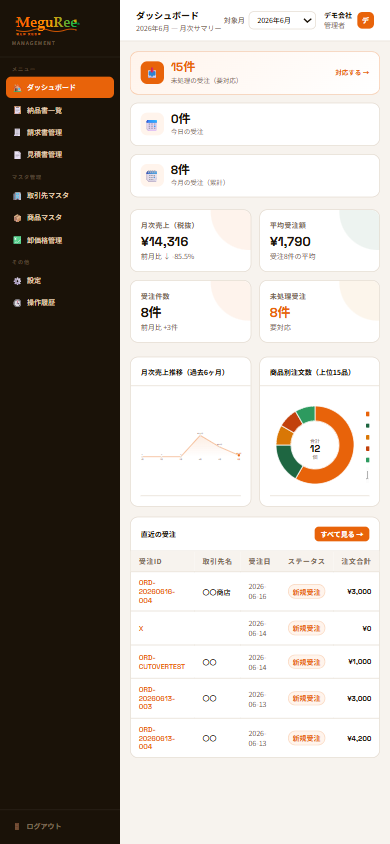Click the ¥1,000 order total
390x844 pixels.
coord(359,662)
